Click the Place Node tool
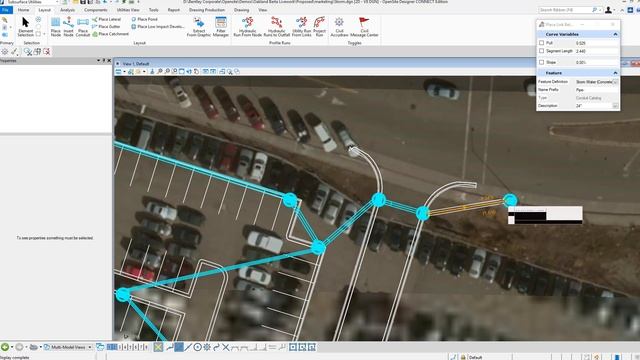Image resolution: width=640 pixels, height=360 pixels. click(x=56, y=27)
